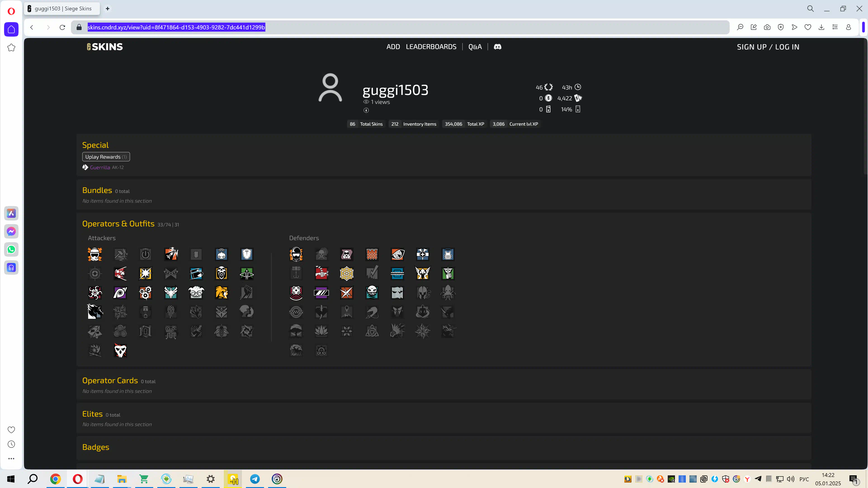Click the 'Badges' section heading
868x488 pixels.
(x=96, y=447)
